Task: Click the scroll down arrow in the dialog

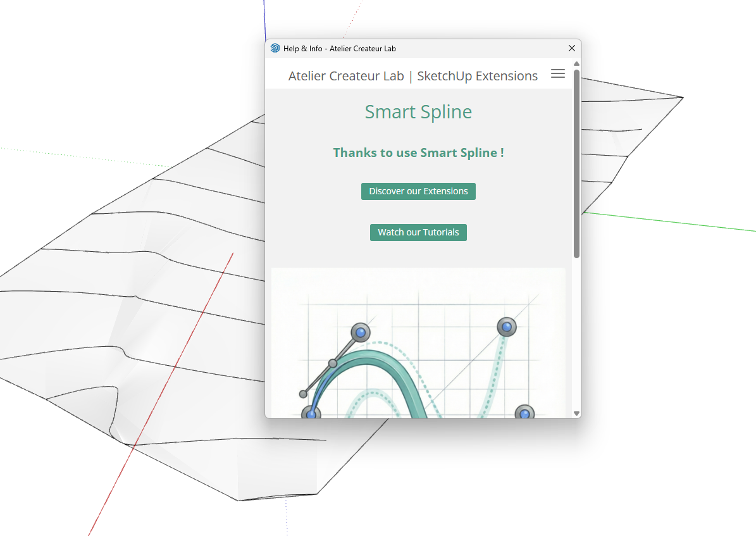Action: click(x=576, y=413)
